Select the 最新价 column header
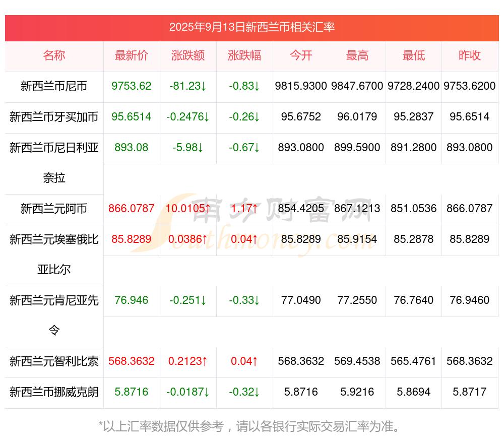Image resolution: width=504 pixels, height=442 pixels. tap(132, 55)
